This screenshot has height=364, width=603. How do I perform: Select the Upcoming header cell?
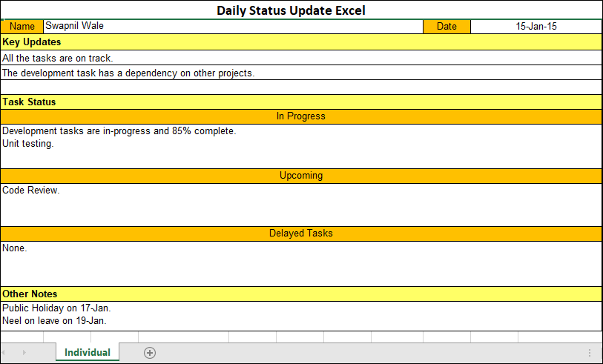pyautogui.click(x=301, y=176)
